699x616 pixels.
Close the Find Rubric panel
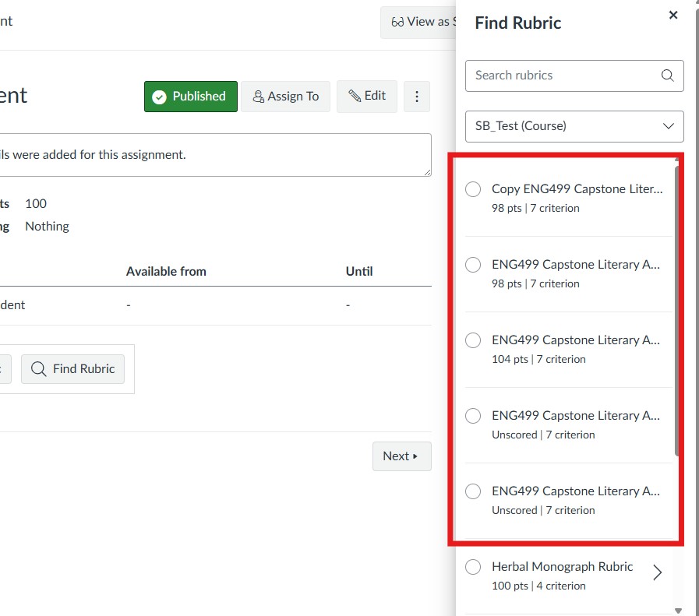tap(673, 16)
